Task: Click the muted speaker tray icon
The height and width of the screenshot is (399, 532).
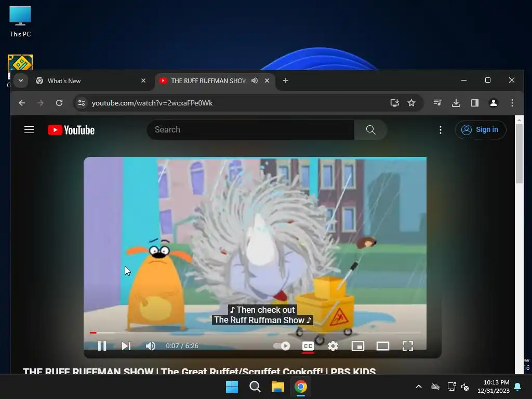Action: (x=465, y=387)
